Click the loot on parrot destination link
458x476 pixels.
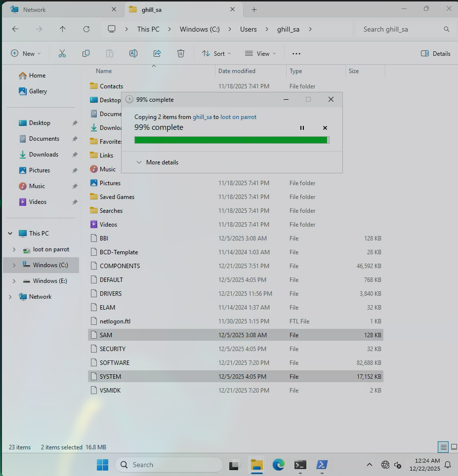point(238,117)
